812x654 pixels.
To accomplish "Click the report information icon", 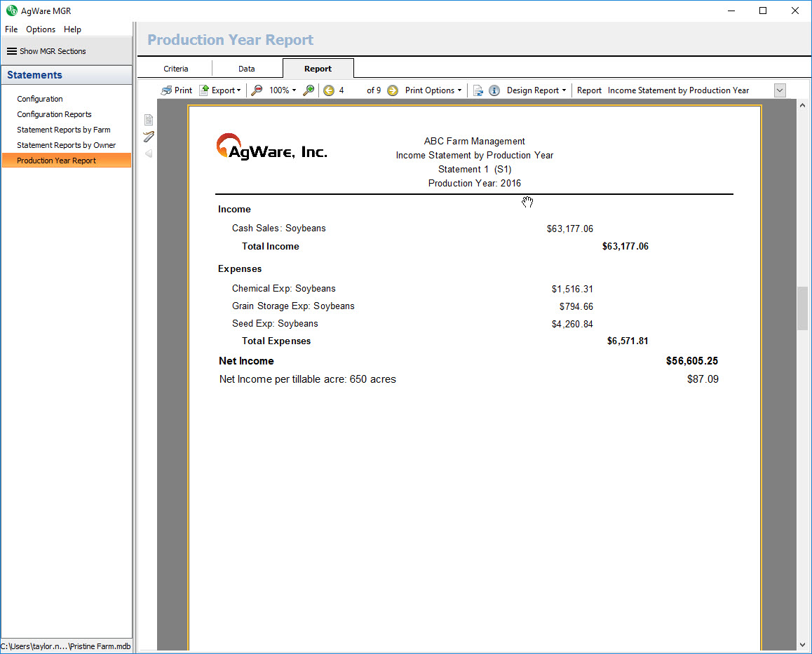I will coord(494,90).
